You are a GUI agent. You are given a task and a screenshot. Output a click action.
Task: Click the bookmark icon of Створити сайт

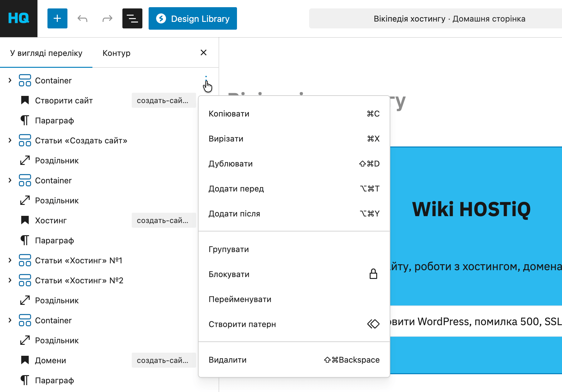coord(25,100)
